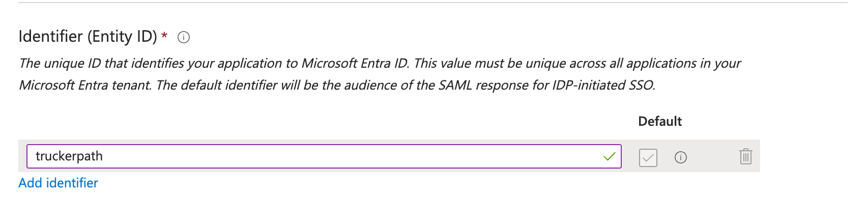Toggle the Default checkbox for truckerpath

tap(648, 157)
